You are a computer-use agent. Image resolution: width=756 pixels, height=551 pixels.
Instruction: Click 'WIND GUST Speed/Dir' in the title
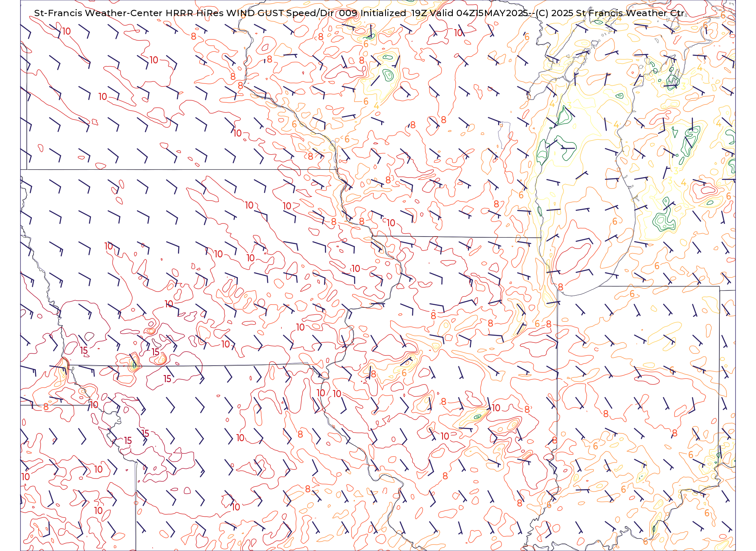(280, 13)
